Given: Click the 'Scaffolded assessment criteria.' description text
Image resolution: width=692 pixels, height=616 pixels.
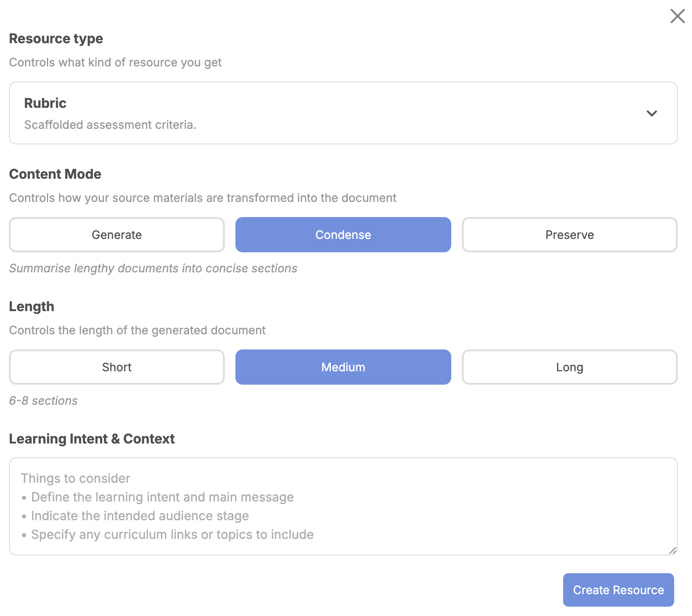Looking at the screenshot, I should point(110,125).
